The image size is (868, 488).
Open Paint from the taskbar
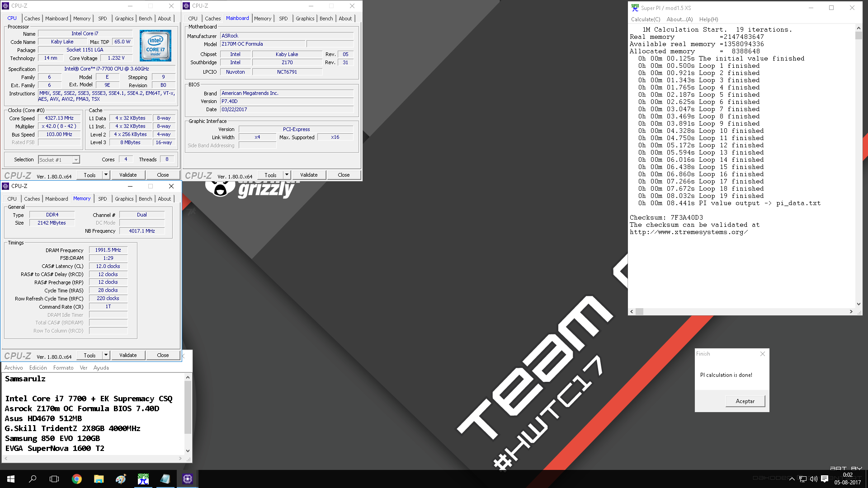point(121,479)
